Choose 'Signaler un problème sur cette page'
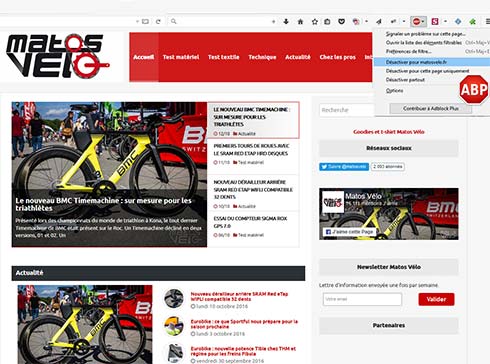 coord(426,34)
